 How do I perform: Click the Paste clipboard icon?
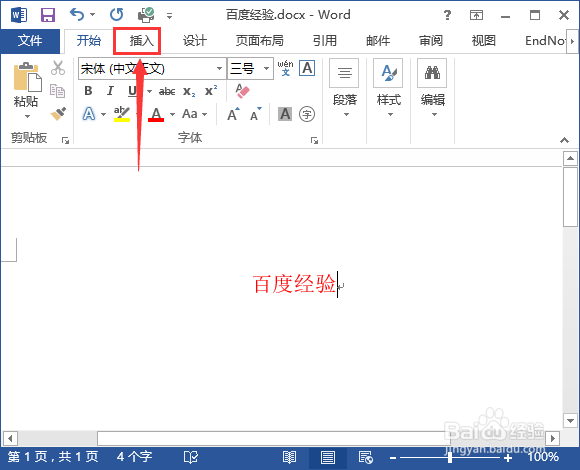(27, 77)
